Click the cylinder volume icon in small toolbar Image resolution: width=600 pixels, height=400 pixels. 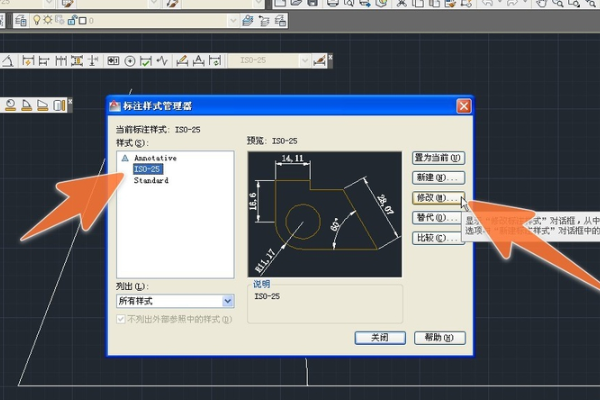tap(59, 105)
